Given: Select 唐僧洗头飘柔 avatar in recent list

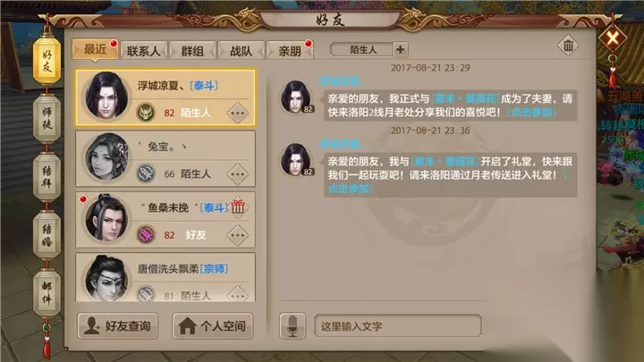Looking at the screenshot, I should (x=106, y=278).
